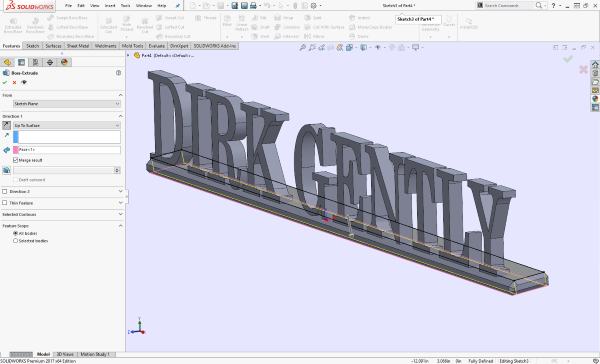
Task: Enable the Thin Feature checkbox
Action: pos(5,203)
